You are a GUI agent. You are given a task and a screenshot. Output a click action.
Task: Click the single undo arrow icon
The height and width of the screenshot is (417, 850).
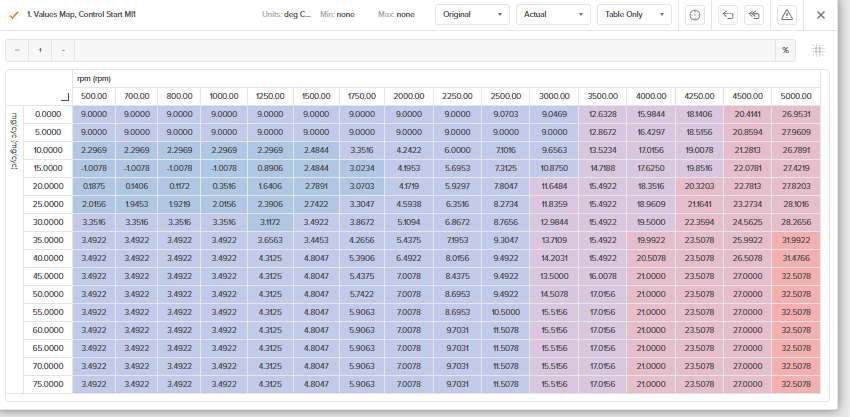(x=728, y=15)
